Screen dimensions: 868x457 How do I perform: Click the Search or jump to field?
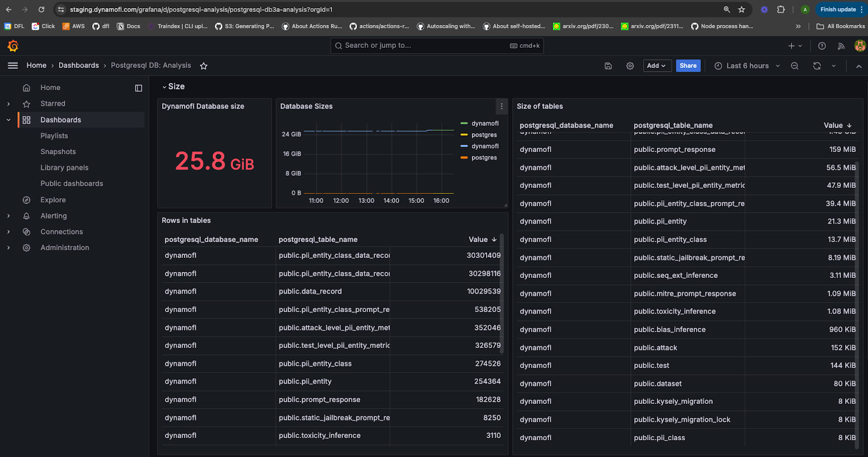click(437, 46)
